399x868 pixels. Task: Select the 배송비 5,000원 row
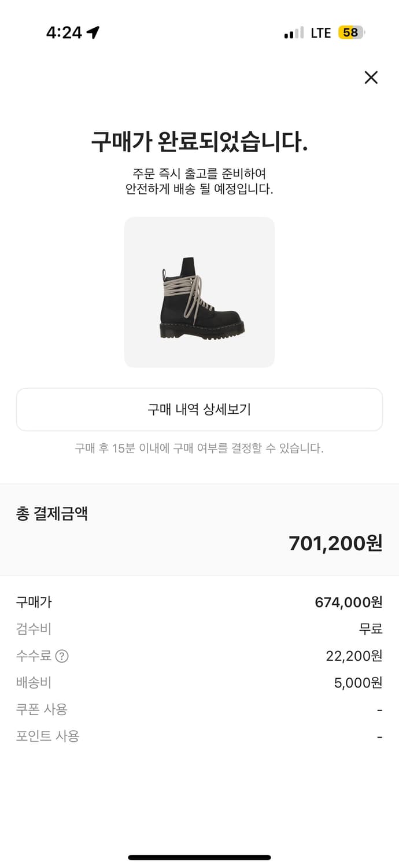[199, 683]
